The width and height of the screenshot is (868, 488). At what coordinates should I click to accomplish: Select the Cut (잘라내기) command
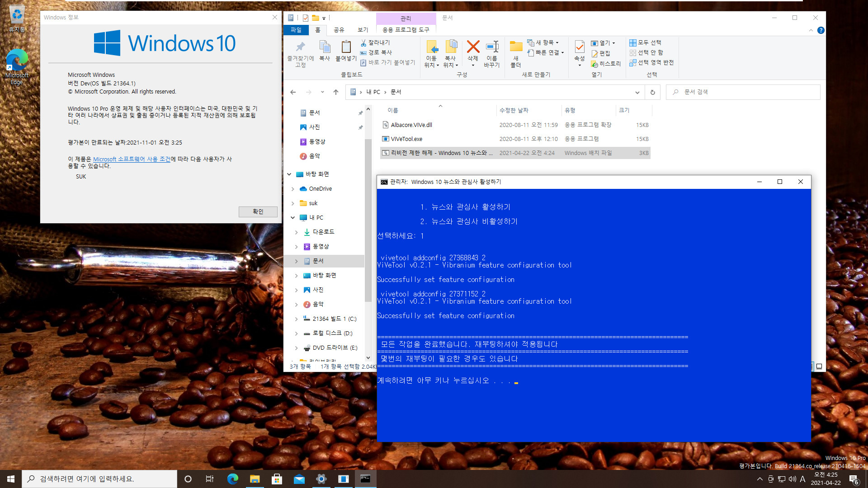coord(375,42)
